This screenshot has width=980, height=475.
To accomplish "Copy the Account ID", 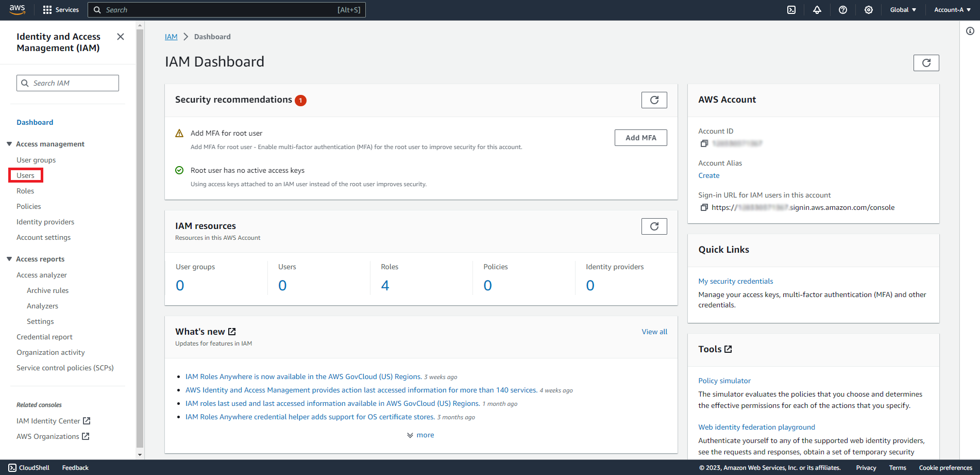I will click(x=704, y=143).
